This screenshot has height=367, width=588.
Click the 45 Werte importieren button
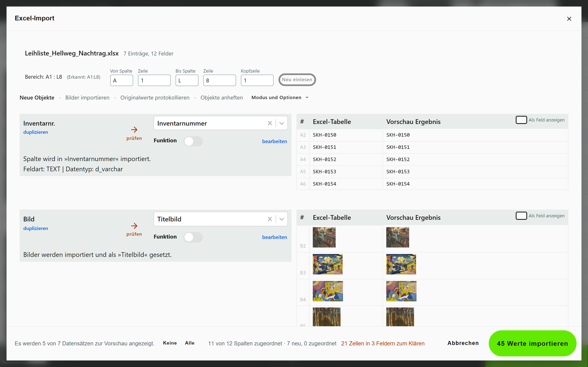(x=532, y=343)
